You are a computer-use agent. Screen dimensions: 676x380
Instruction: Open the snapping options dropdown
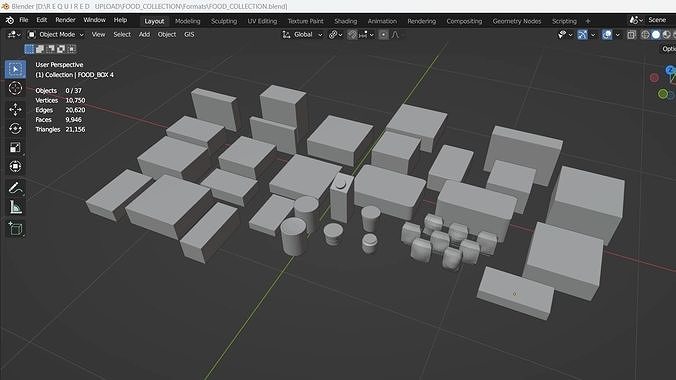click(366, 35)
